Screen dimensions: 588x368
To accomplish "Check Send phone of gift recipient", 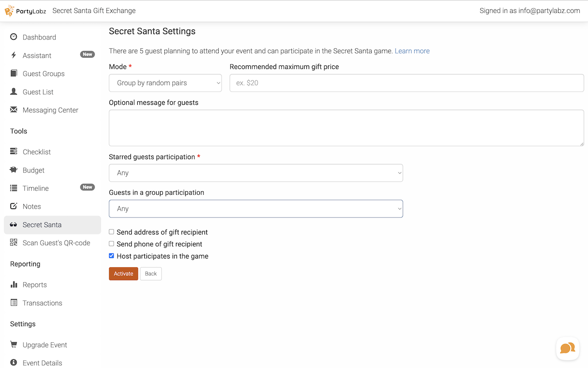I will 112,244.
